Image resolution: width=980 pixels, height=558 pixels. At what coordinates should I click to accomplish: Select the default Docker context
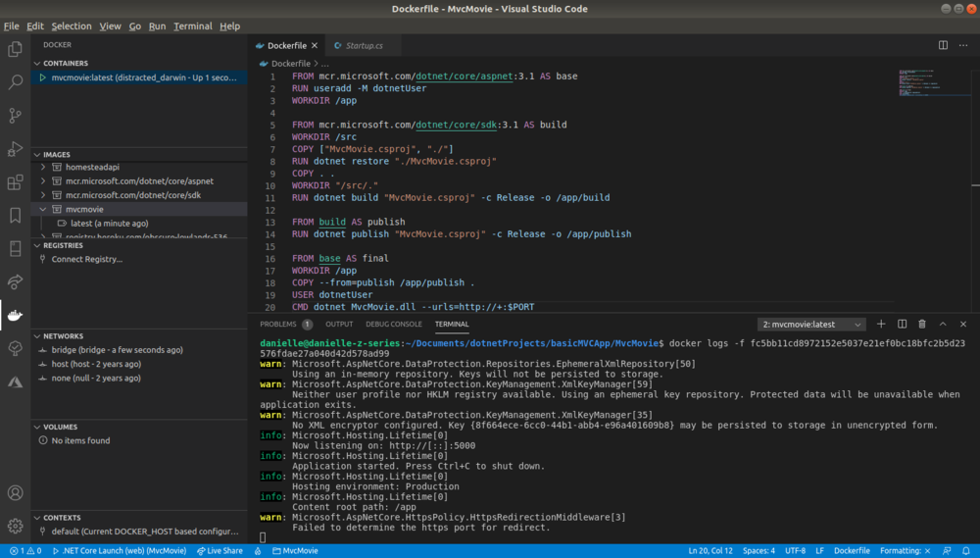139,532
